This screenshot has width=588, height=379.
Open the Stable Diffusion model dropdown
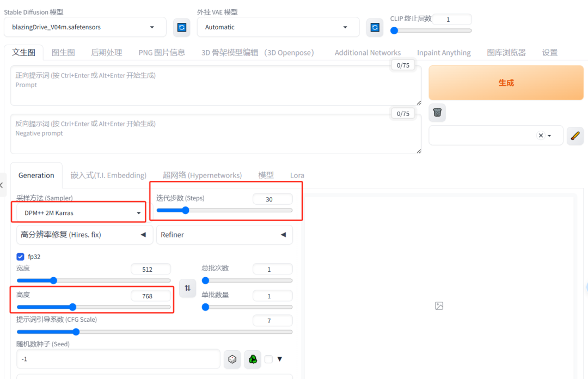85,27
